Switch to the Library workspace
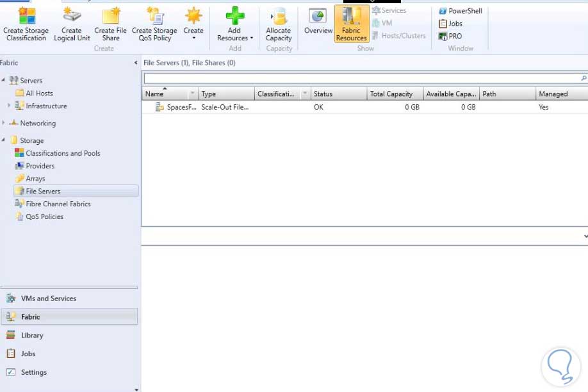 click(69, 335)
